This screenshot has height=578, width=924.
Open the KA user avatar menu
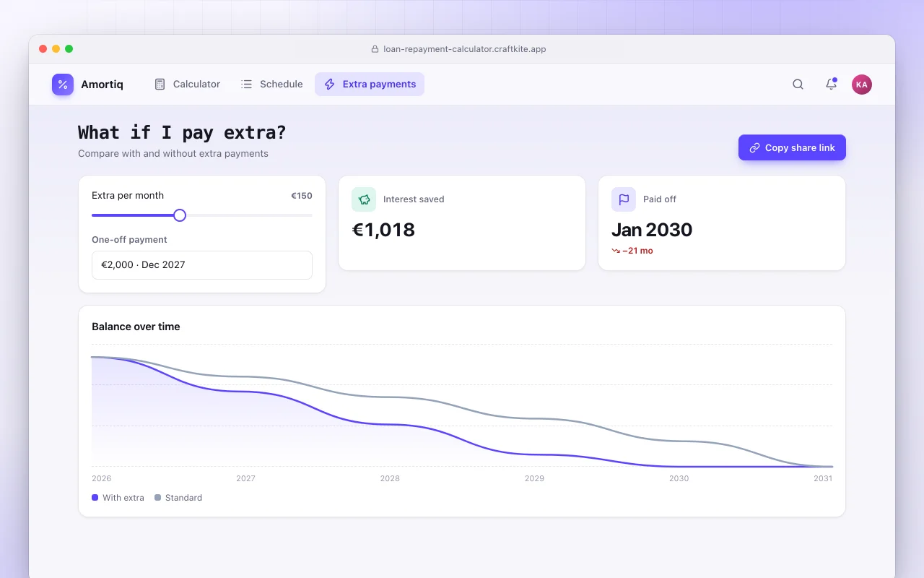tap(861, 85)
